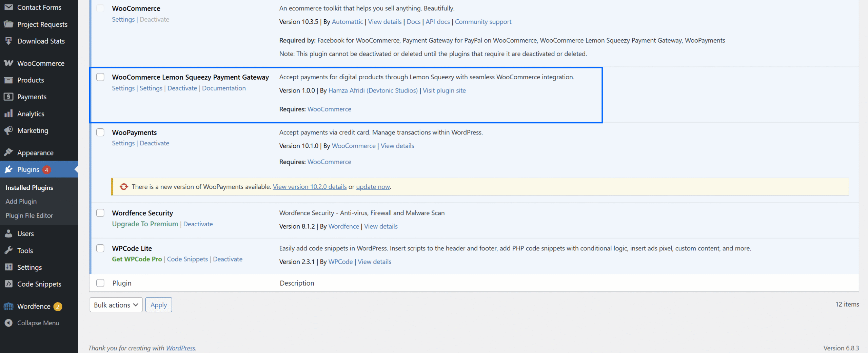Open the Marketing megaphone icon

pyautogui.click(x=8, y=130)
